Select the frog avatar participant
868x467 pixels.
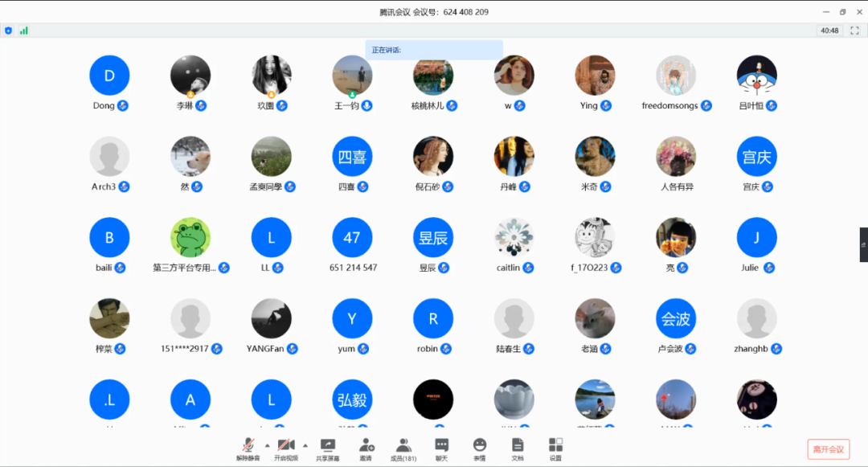coord(190,238)
